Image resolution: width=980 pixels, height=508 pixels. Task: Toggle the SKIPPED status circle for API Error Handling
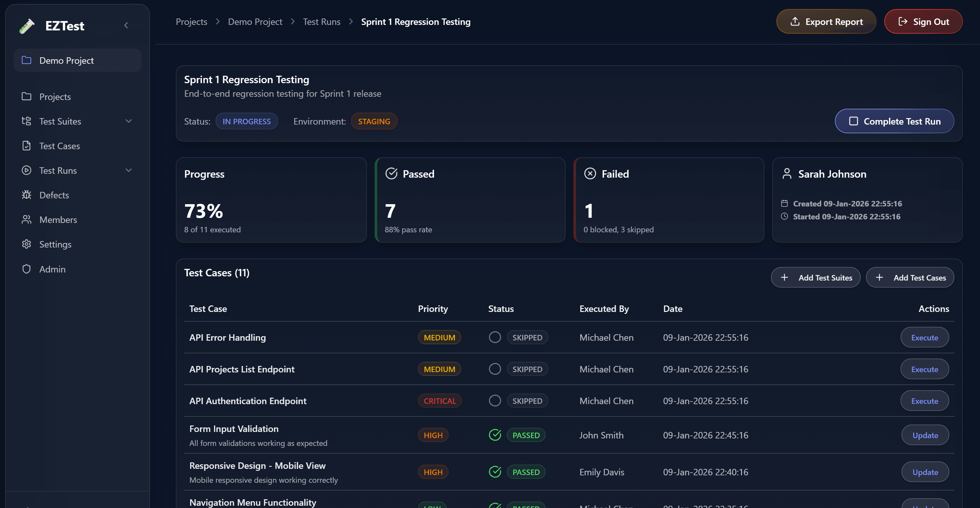495,337
